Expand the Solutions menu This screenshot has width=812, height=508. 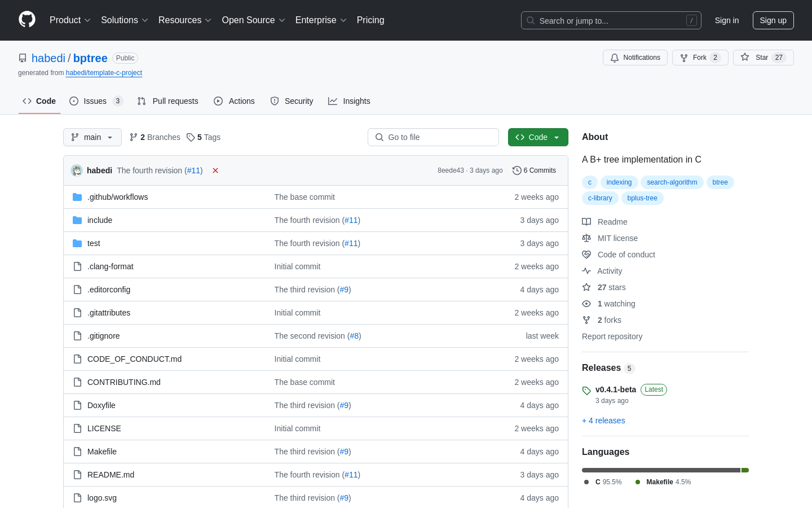coord(125,20)
